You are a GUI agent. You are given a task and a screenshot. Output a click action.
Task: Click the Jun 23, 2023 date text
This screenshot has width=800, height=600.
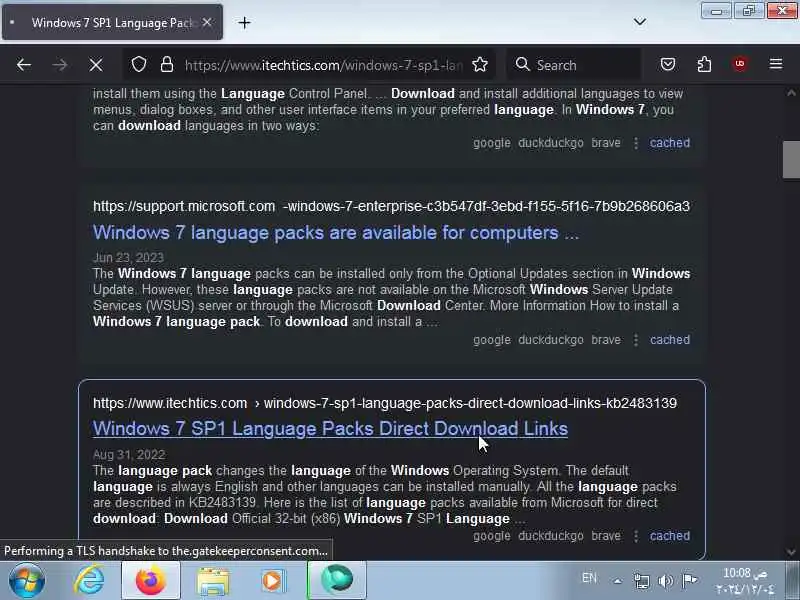(x=128, y=258)
